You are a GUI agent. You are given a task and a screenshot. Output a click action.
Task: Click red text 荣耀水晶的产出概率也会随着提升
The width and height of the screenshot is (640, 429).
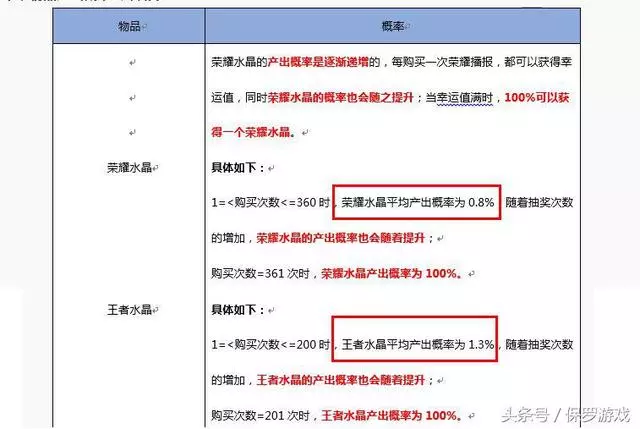tap(340, 238)
